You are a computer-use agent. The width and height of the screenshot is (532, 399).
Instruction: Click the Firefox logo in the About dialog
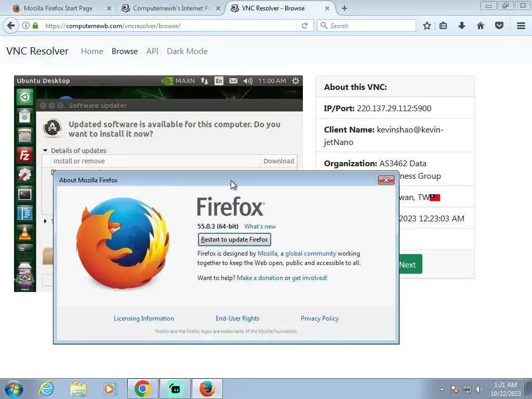pos(122,243)
